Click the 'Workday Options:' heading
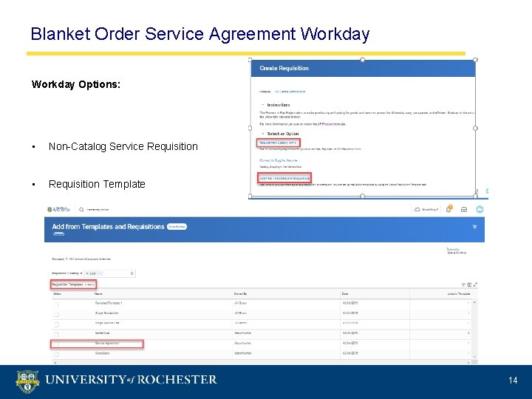532x399 pixels. click(x=76, y=84)
